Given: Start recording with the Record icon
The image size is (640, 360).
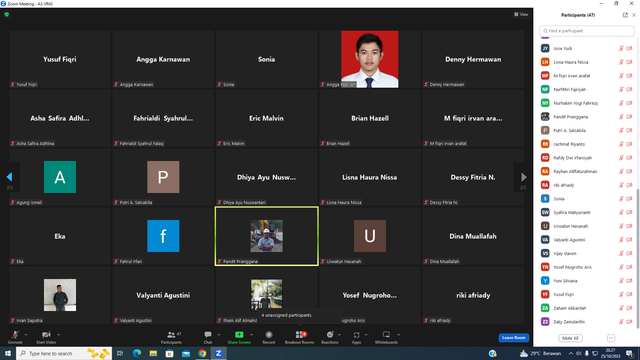Looking at the screenshot, I should (269, 335).
